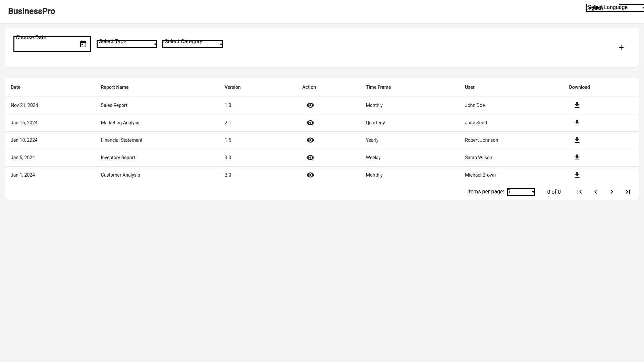Download the Marketing Analysis report
Viewport: 644px width, 362px height.
[577, 123]
